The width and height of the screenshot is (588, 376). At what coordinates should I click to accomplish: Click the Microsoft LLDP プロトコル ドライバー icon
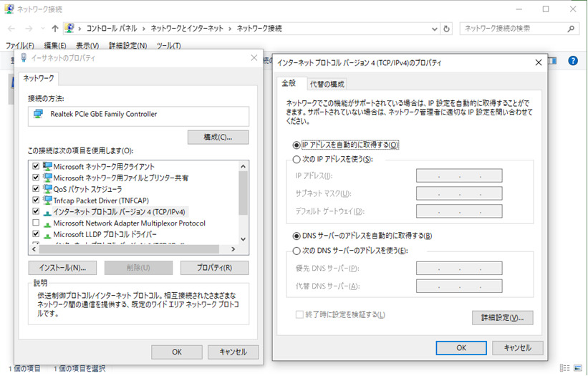coord(47,236)
